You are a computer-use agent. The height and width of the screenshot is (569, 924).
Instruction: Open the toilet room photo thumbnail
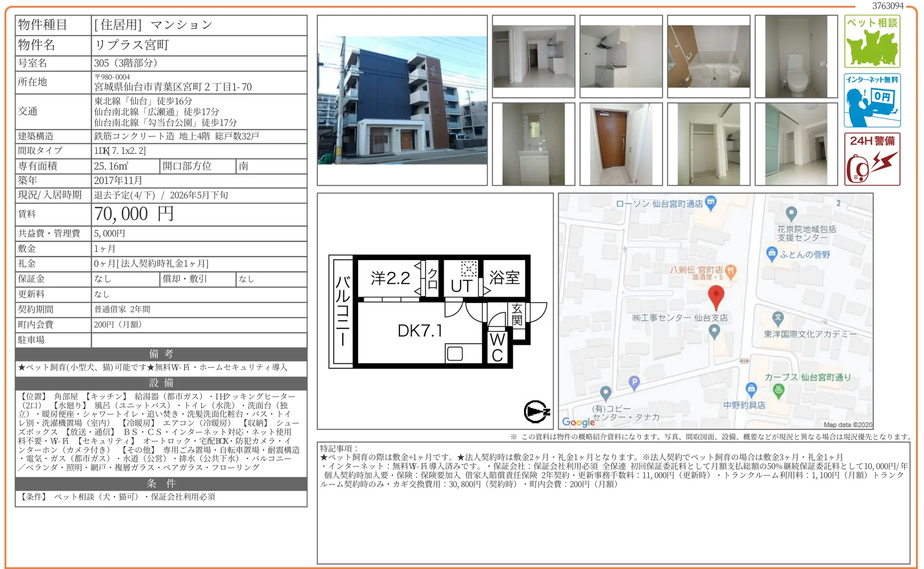(795, 56)
